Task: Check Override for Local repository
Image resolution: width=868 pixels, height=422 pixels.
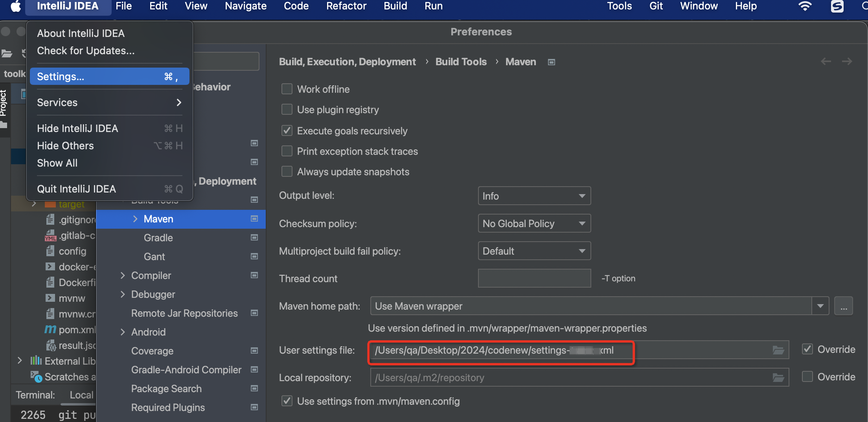Action: (x=807, y=376)
